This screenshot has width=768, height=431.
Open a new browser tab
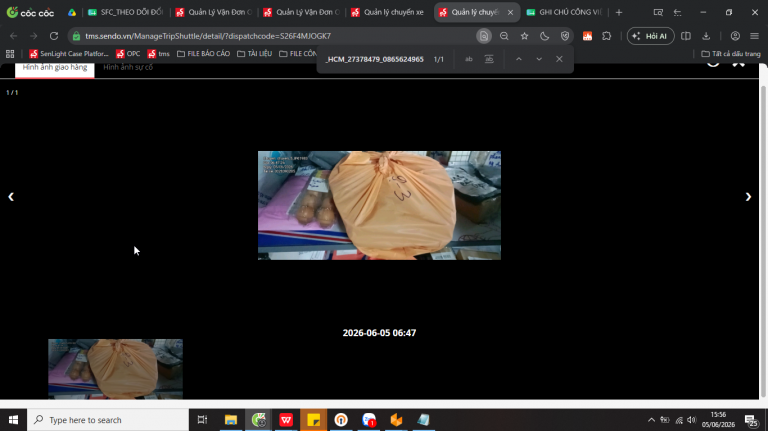[x=619, y=12]
